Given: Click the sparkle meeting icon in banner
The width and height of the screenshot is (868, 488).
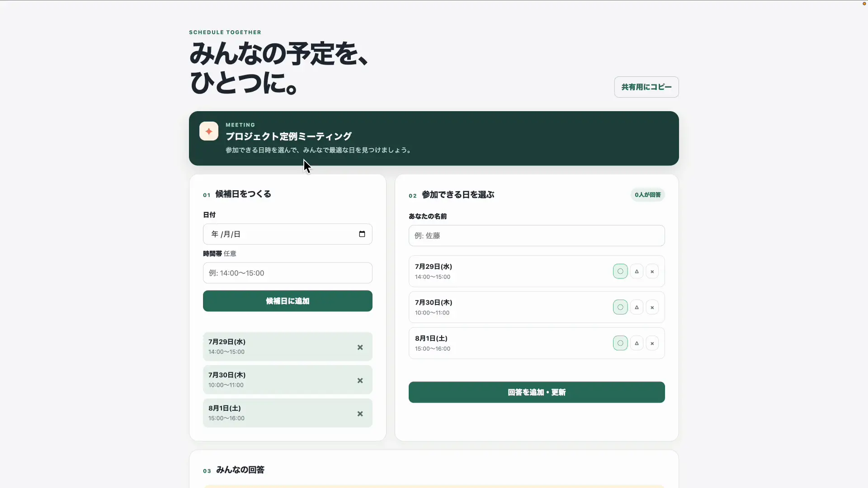Looking at the screenshot, I should point(209,131).
